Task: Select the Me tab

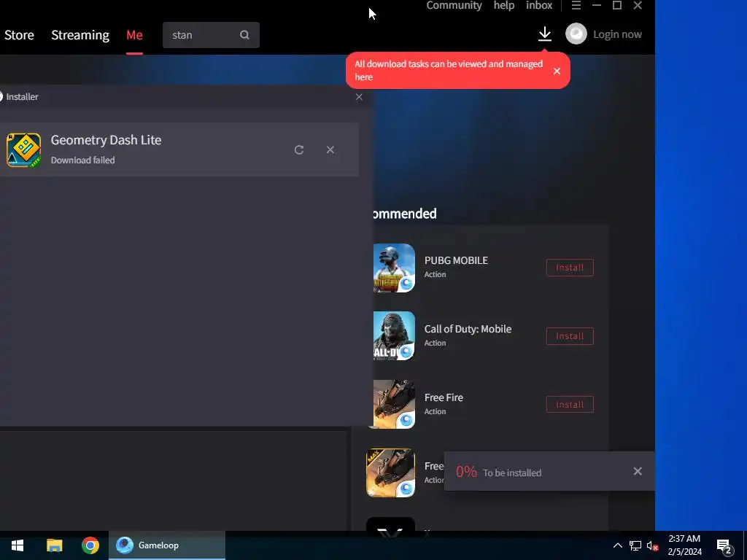Action: pos(134,35)
